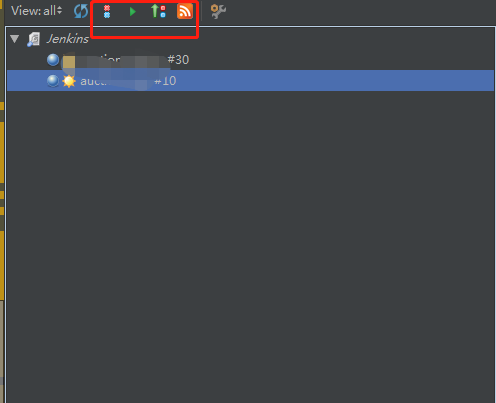Click the Jenkins server icon

(33, 39)
